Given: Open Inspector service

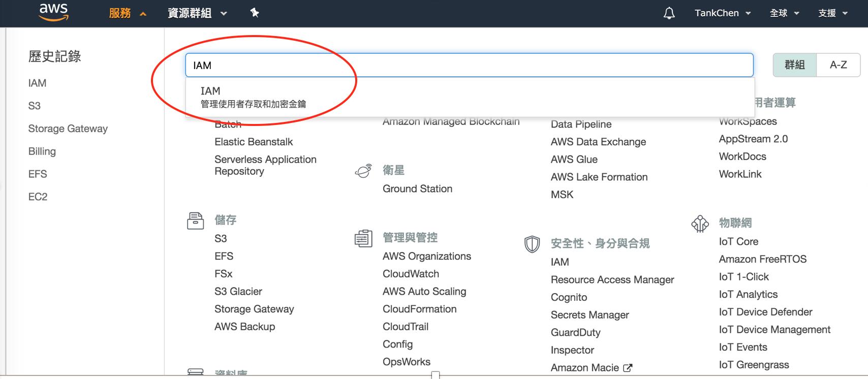Looking at the screenshot, I should (x=572, y=350).
